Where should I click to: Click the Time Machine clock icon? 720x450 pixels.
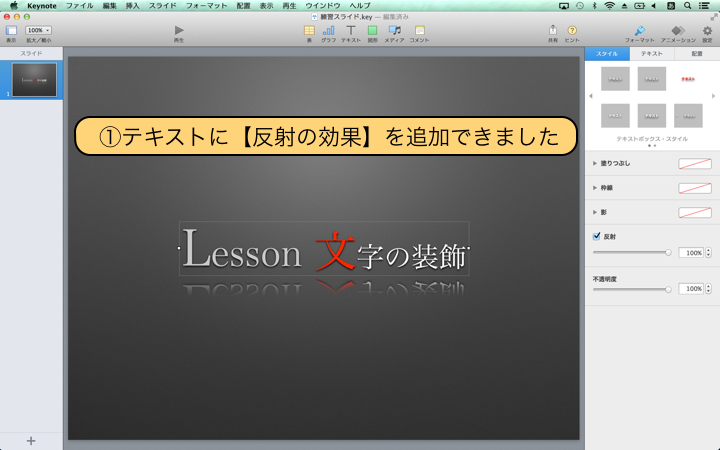580,6
